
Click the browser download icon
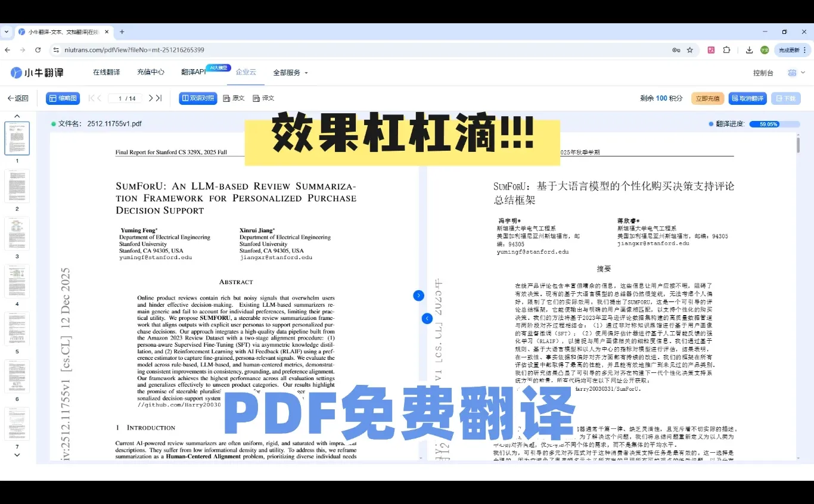749,50
